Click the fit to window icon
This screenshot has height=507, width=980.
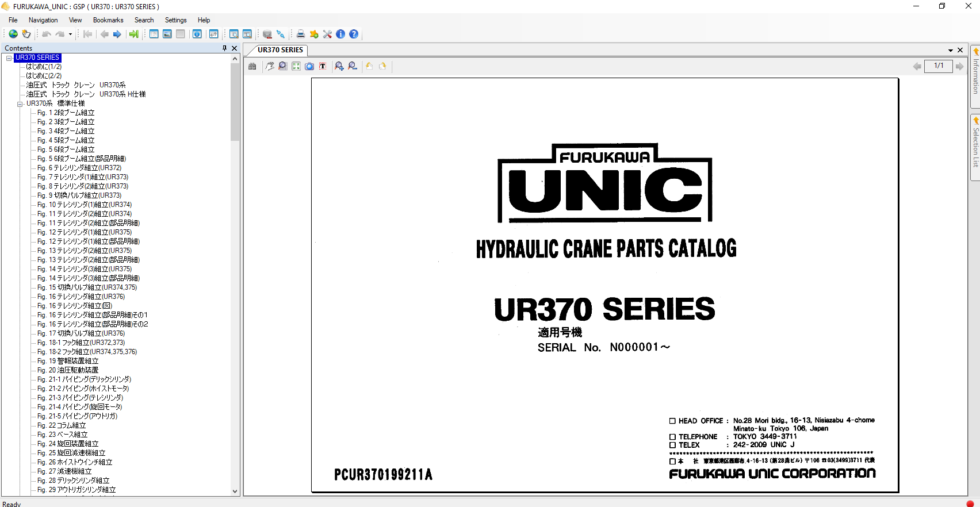[x=296, y=67]
